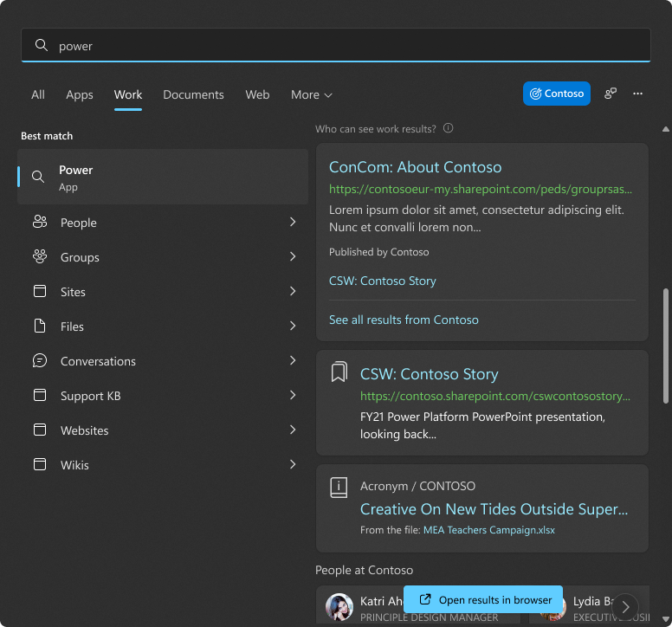Click Open results in browser button
Screen dimensions: 672x627
(x=483, y=599)
